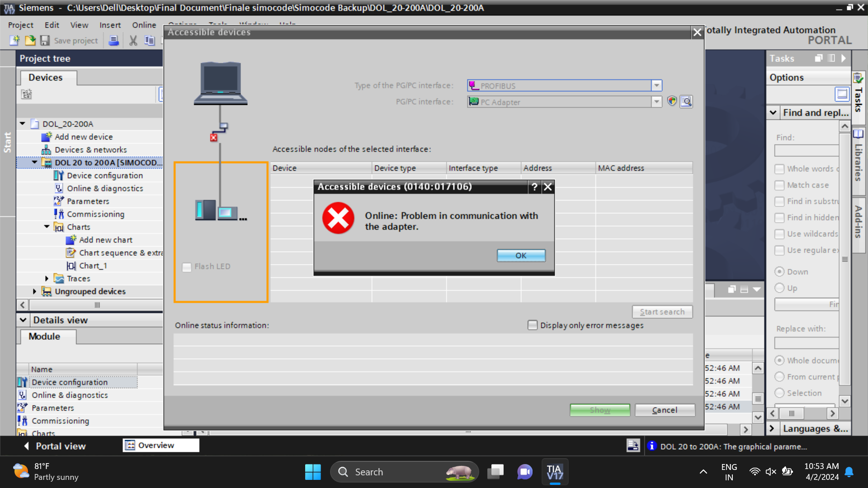
Task: Click the Save project disk icon
Action: coord(45,41)
